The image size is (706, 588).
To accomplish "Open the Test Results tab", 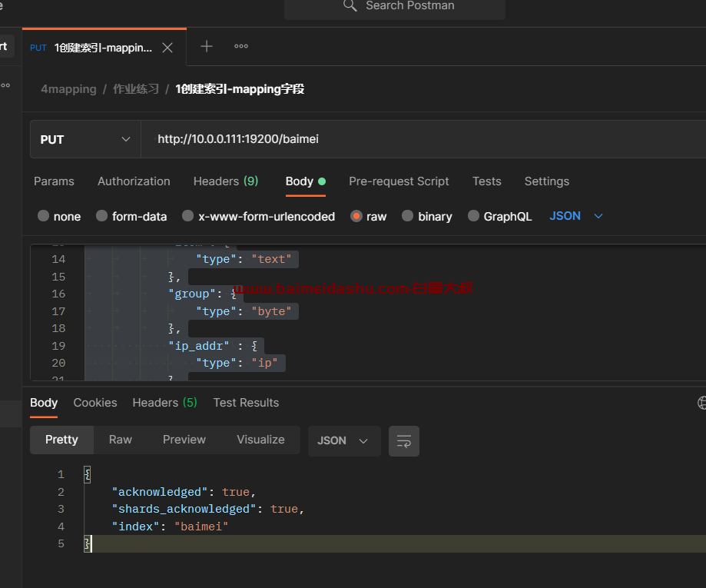I will coord(246,402).
